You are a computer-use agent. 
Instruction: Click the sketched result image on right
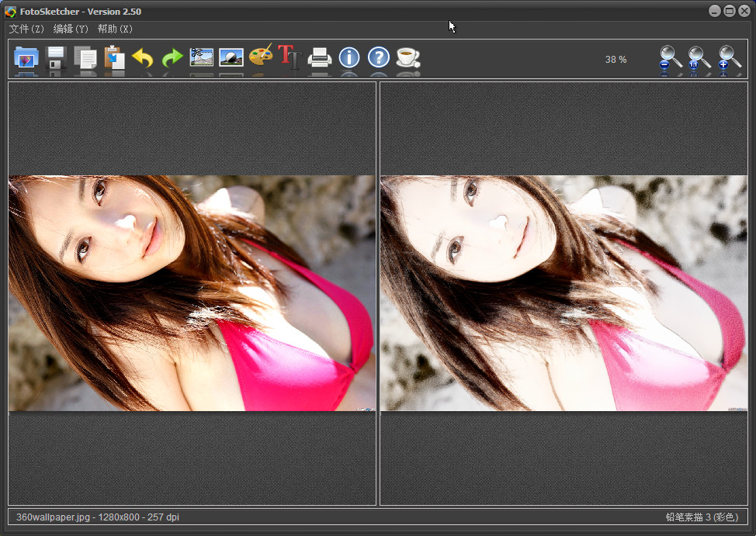click(x=564, y=293)
